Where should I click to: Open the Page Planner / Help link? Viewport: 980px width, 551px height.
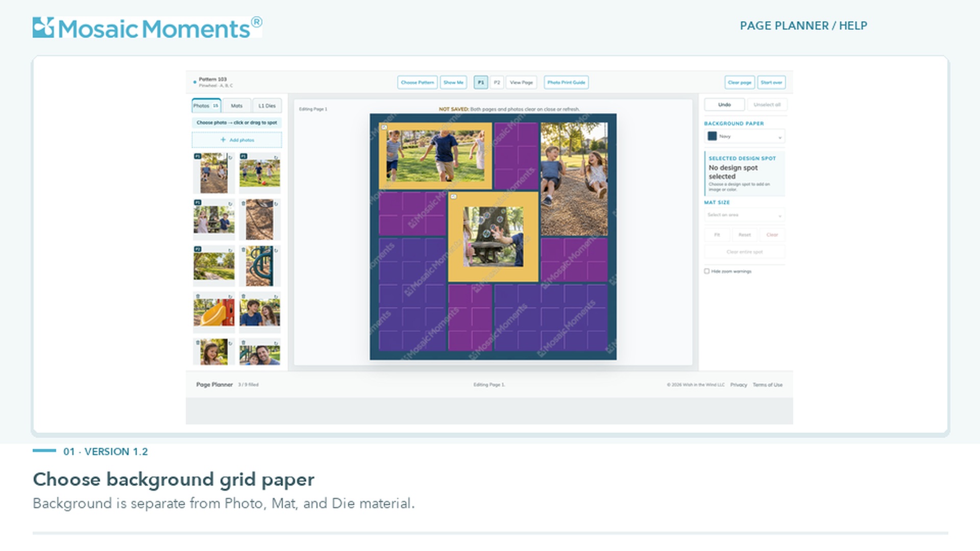(x=803, y=26)
